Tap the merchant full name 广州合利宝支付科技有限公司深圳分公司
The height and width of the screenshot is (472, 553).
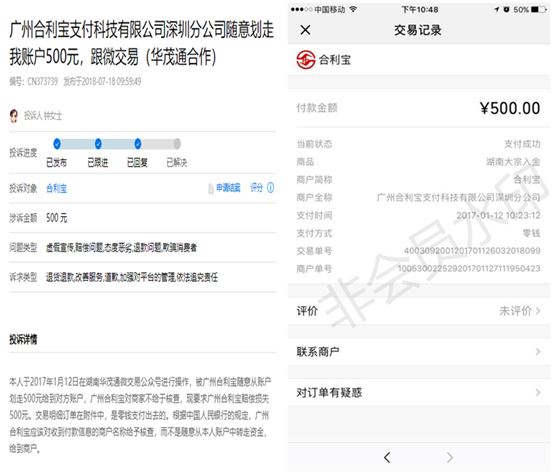point(458,198)
